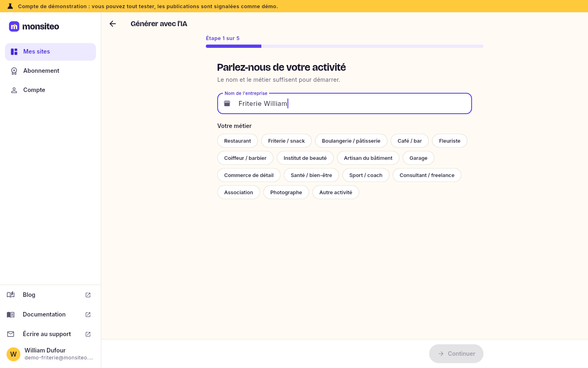Open Mes sites section
Screen dimensions: 588x368
(50, 52)
